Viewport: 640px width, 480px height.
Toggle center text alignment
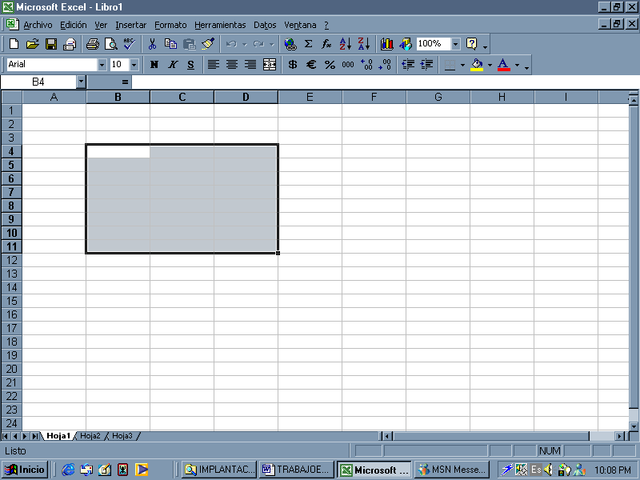pos(232,64)
